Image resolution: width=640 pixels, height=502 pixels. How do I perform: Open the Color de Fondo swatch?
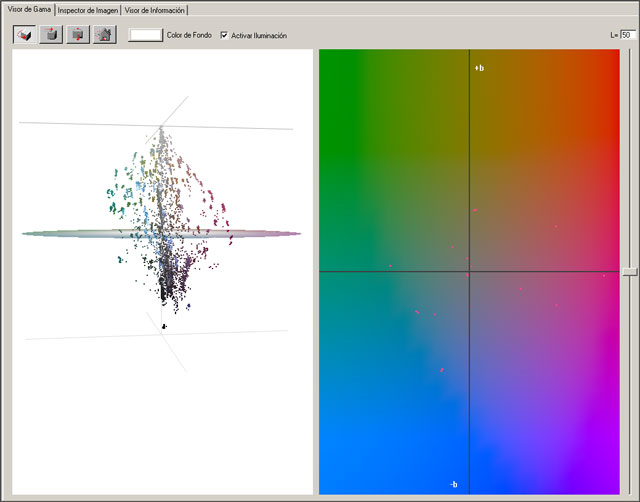[145, 34]
